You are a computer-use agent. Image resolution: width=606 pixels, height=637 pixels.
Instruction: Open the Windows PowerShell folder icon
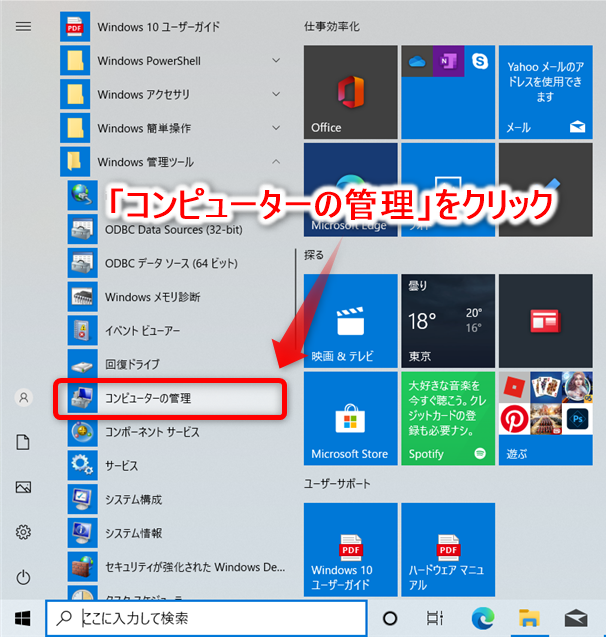[75, 61]
